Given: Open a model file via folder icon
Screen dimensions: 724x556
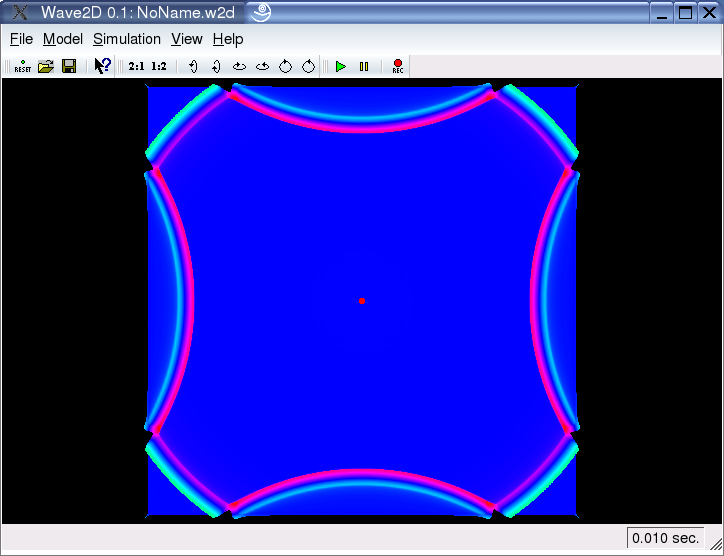Looking at the screenshot, I should click(45, 67).
